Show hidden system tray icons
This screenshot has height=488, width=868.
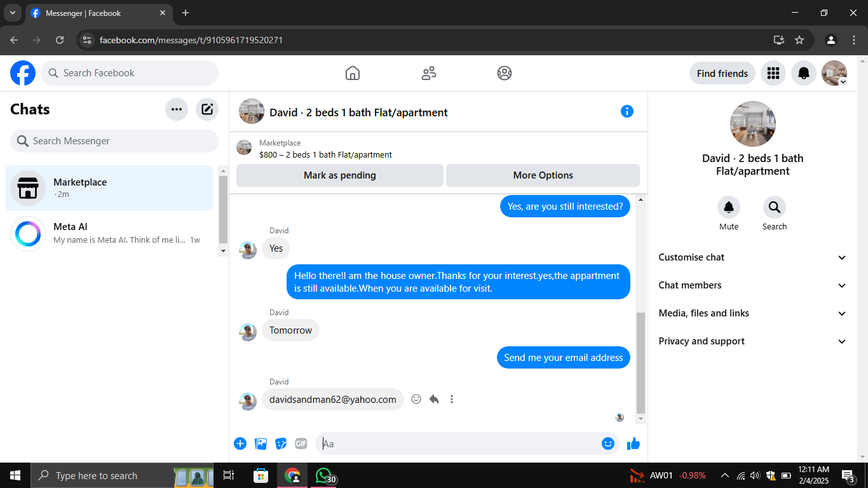pyautogui.click(x=724, y=475)
